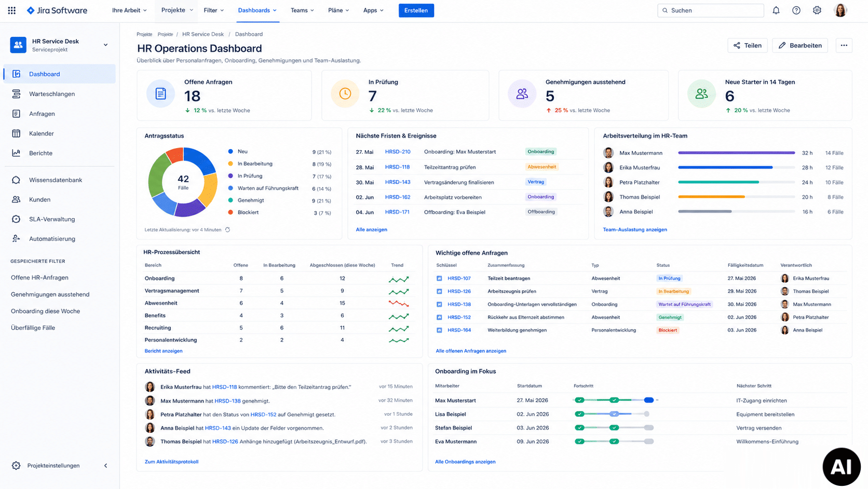Expand the Dashboards menu

[257, 10]
